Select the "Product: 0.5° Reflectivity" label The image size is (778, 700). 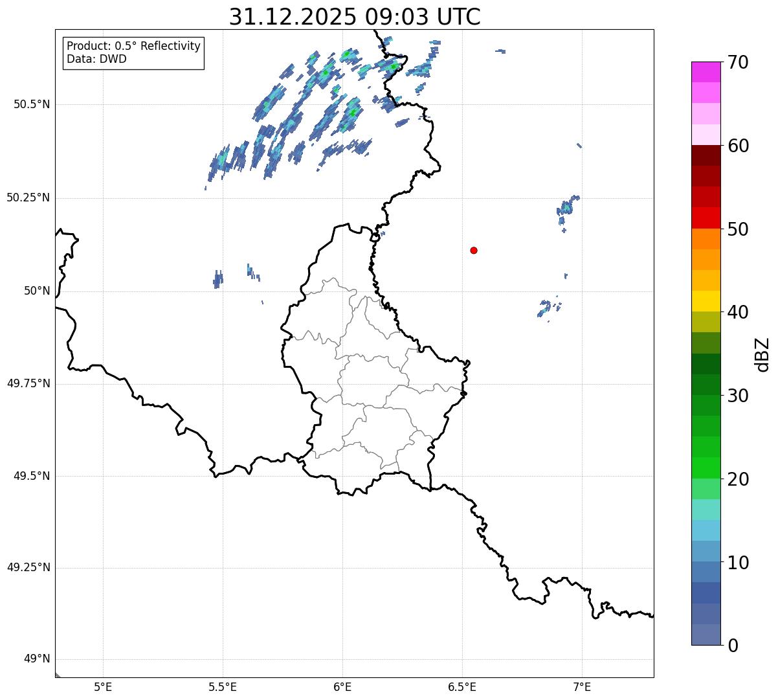(133, 47)
